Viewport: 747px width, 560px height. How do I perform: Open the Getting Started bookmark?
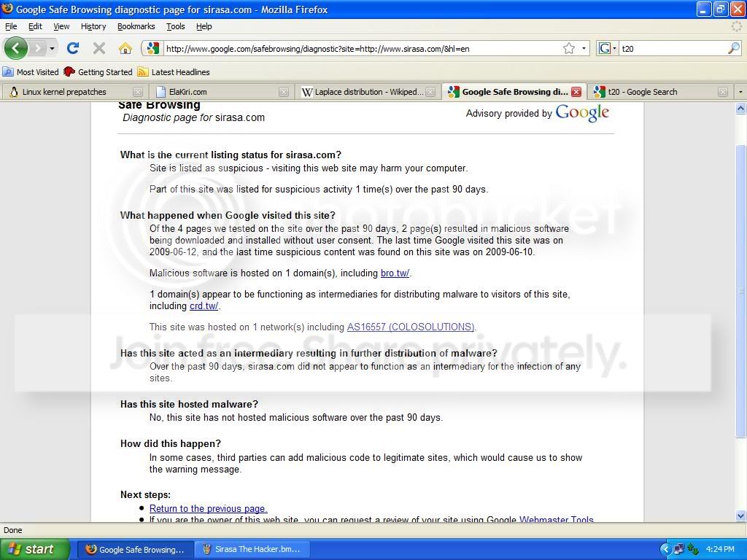98,72
